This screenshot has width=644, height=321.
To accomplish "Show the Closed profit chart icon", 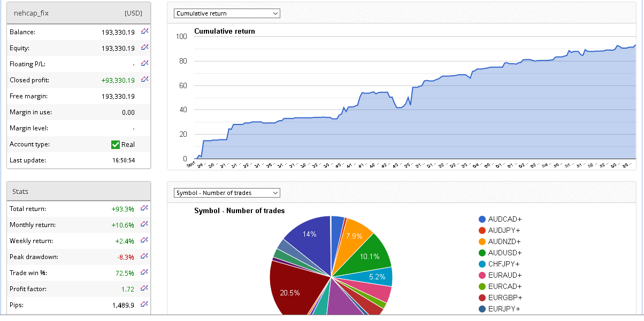I will [x=144, y=80].
